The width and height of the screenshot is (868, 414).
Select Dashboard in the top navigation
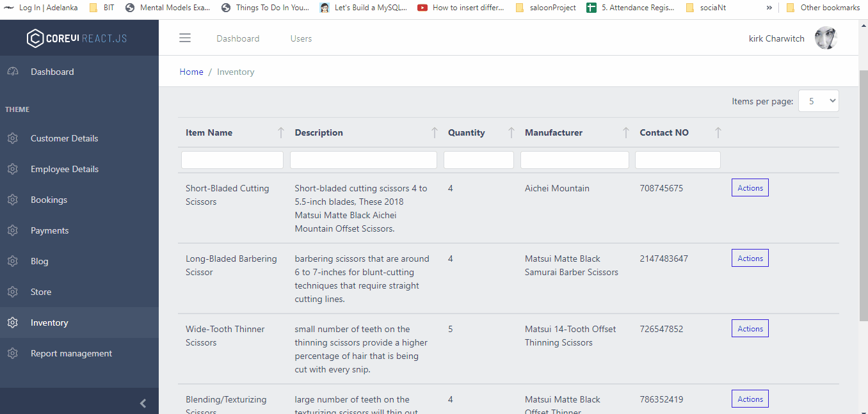(x=238, y=38)
